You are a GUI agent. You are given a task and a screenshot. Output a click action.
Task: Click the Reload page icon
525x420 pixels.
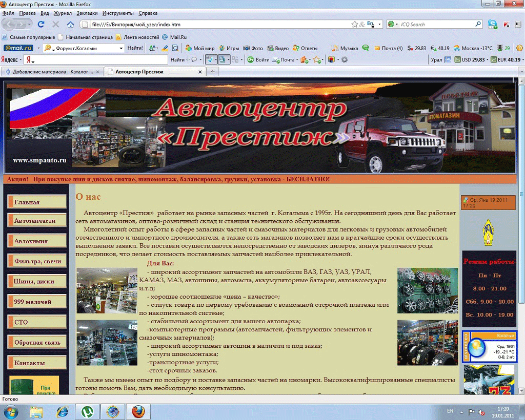pos(41,24)
